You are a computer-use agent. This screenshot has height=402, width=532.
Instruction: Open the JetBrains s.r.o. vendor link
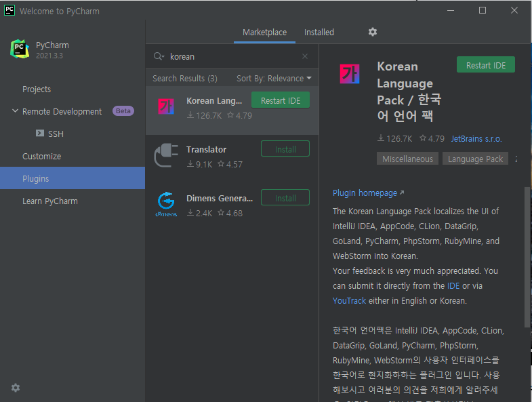pos(476,138)
